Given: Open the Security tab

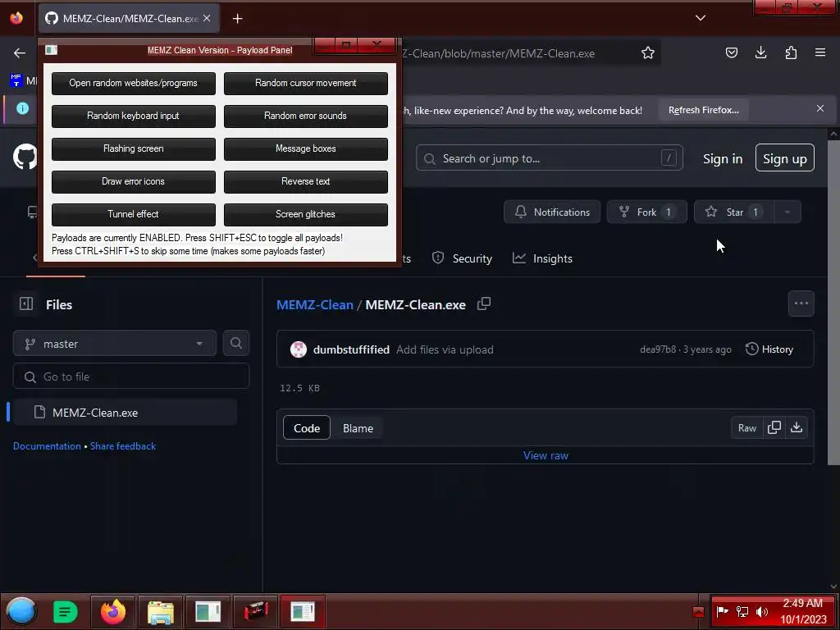Looking at the screenshot, I should (462, 258).
